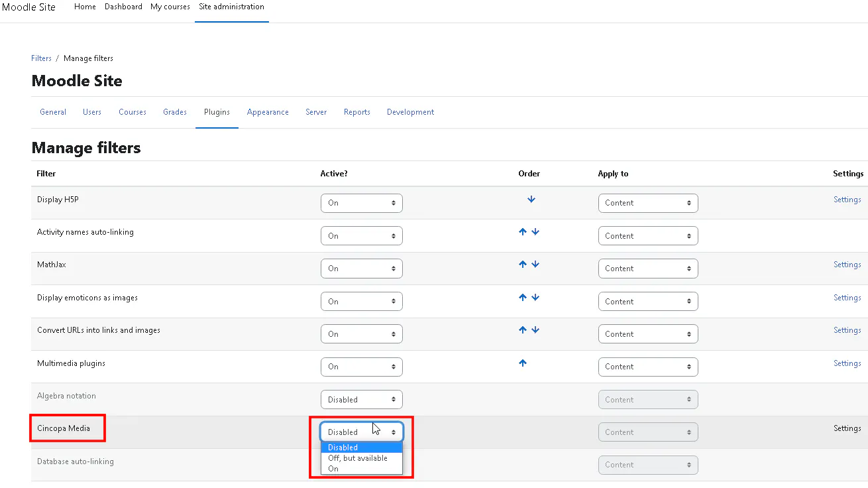Screen dimensions: 868x488
Task: Open Apply to dropdown for MathJax
Action: [x=647, y=269]
